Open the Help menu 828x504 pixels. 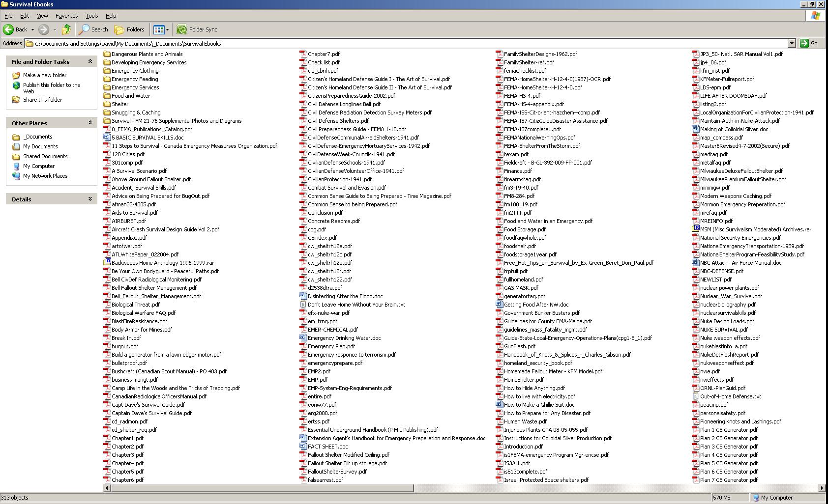111,16
